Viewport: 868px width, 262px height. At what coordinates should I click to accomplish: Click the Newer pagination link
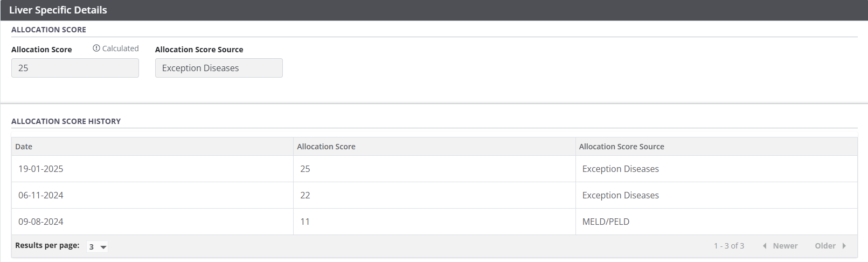point(785,246)
